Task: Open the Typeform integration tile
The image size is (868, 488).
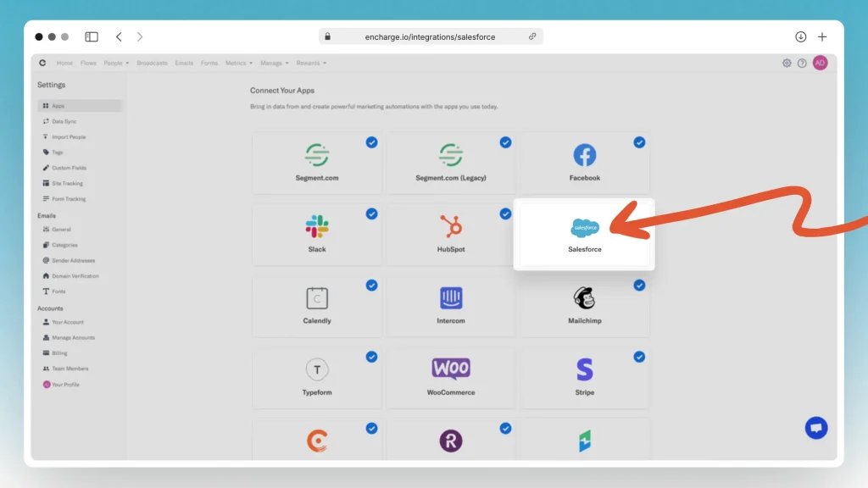Action: tap(317, 376)
